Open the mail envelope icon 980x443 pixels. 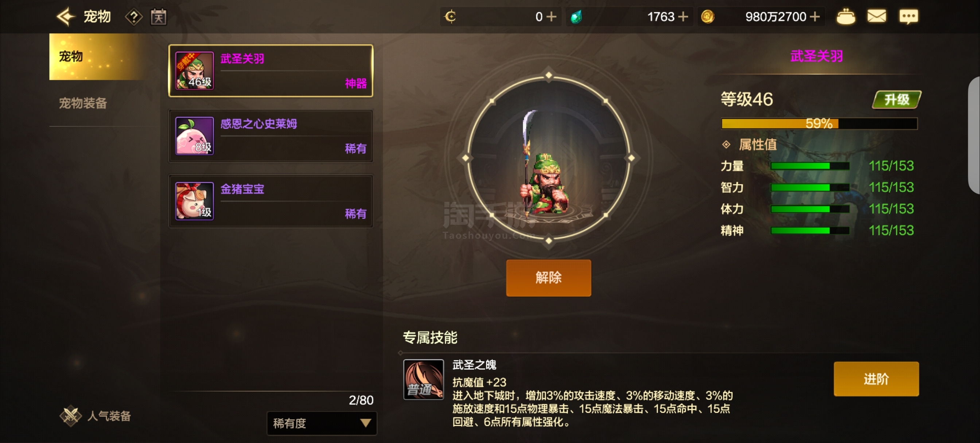[x=876, y=17]
